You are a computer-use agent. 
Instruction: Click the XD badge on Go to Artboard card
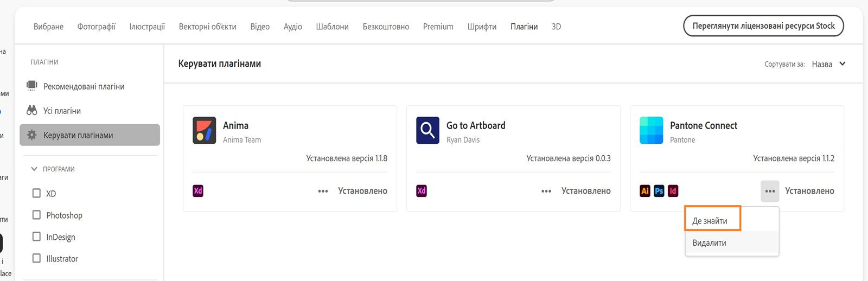tap(422, 191)
